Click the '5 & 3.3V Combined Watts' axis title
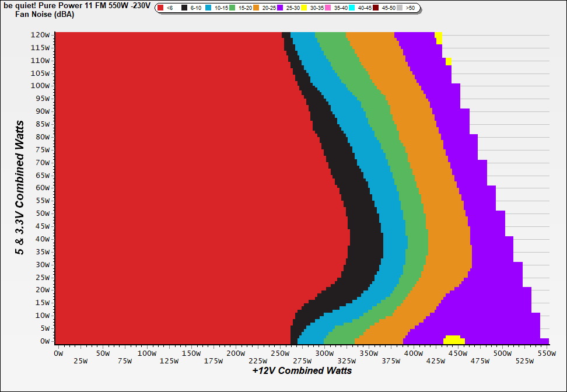Viewport: 567px width, 392px height. (20, 188)
